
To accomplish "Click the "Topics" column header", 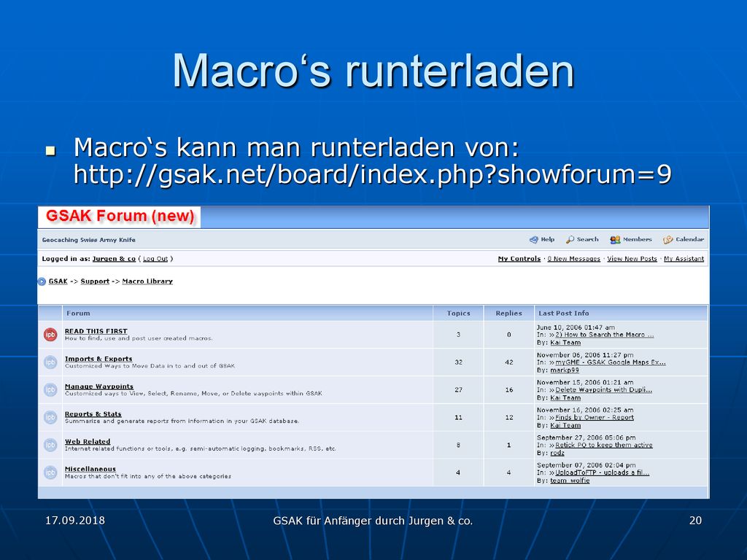I will 458,314.
